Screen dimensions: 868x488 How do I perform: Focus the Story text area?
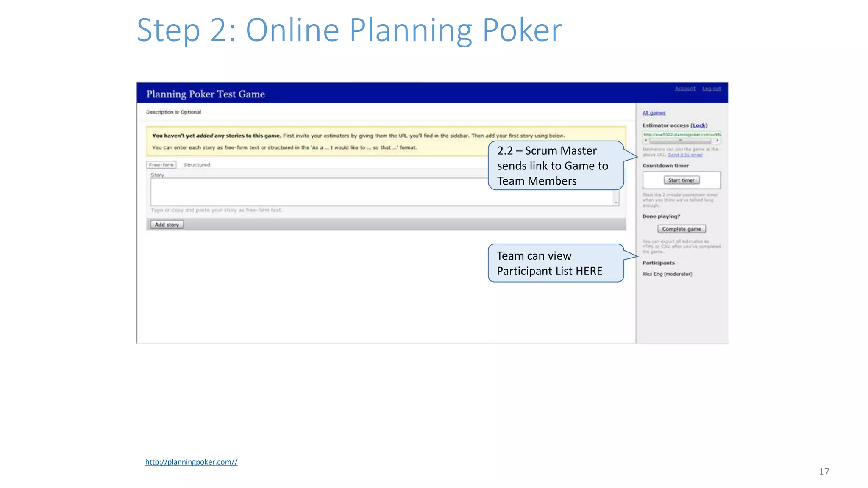[385, 192]
